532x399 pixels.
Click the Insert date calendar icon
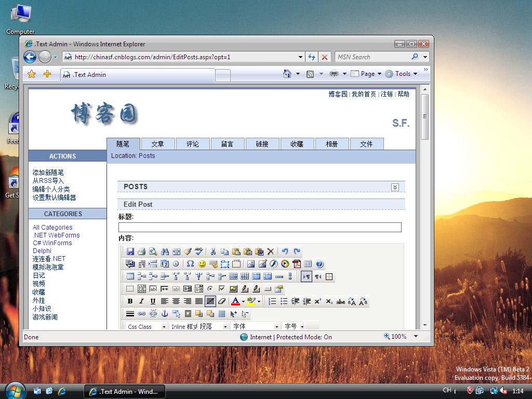(165, 264)
